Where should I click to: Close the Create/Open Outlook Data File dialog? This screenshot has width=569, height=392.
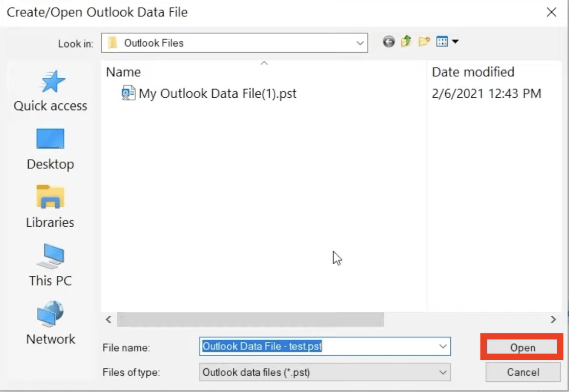(x=551, y=12)
